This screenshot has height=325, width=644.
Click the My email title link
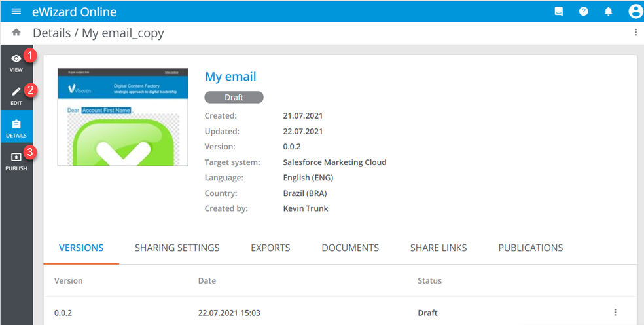click(230, 77)
